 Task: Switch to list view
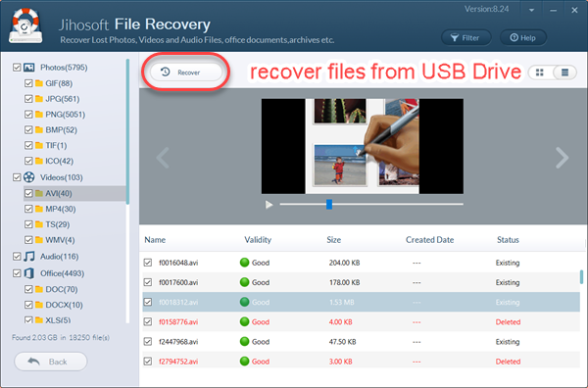click(x=564, y=73)
